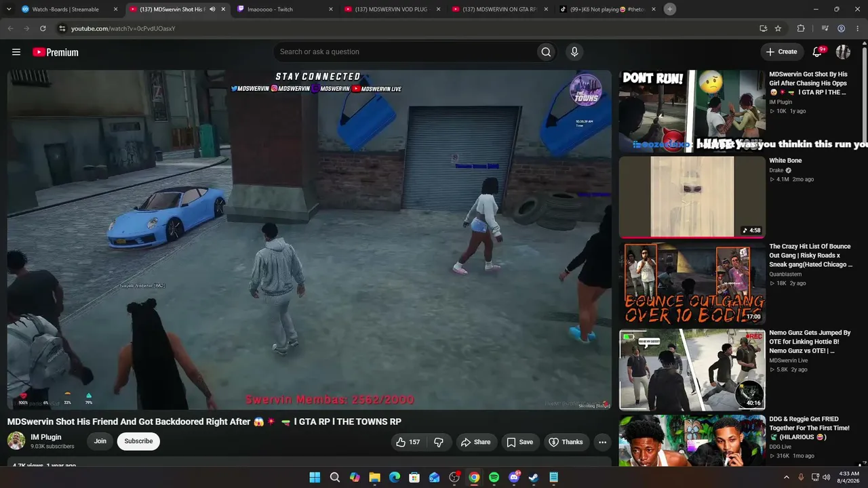Share this video
The height and width of the screenshot is (488, 868).
click(475, 442)
